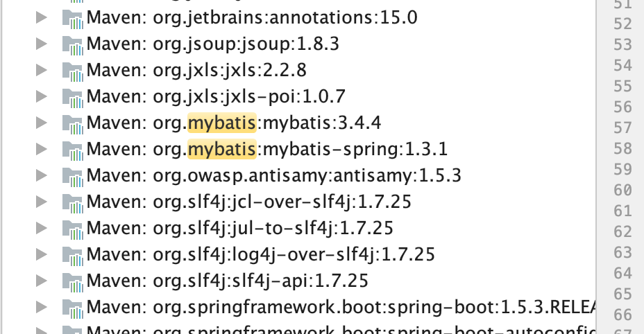Click library icon for org.jxls:jxls:2.2.8

point(73,71)
